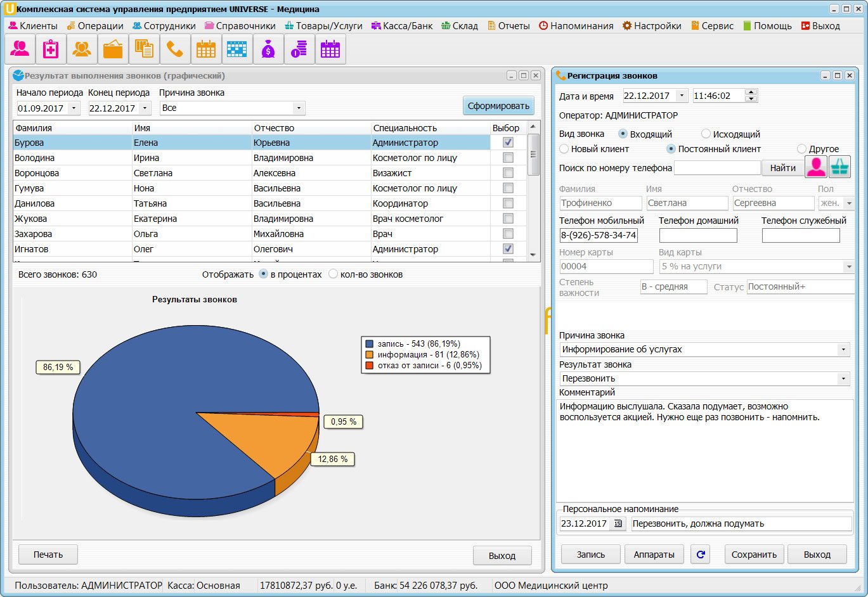Click the employee table vertical scrollbar
This screenshot has height=597, width=868.
click(x=534, y=190)
